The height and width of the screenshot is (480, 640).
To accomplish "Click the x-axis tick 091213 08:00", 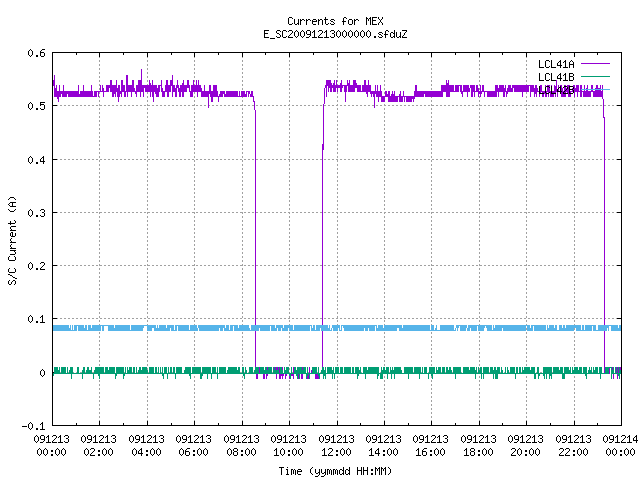I will (x=241, y=446).
